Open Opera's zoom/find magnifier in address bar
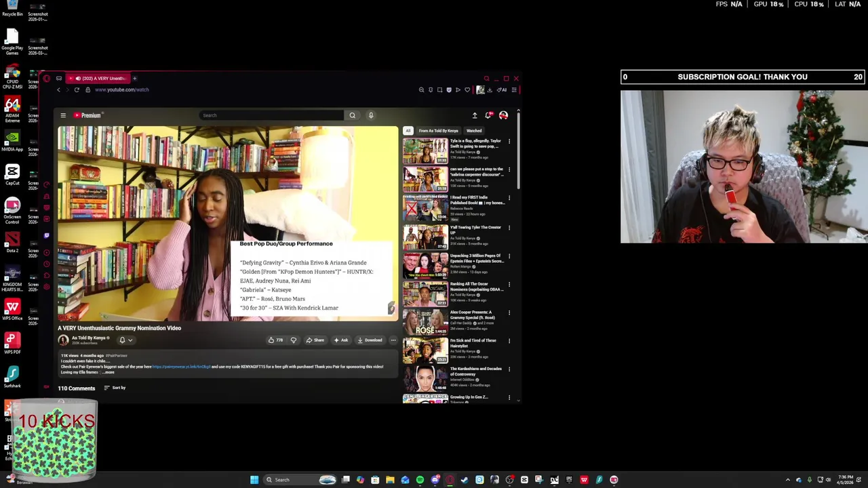The image size is (868, 488). [421, 89]
